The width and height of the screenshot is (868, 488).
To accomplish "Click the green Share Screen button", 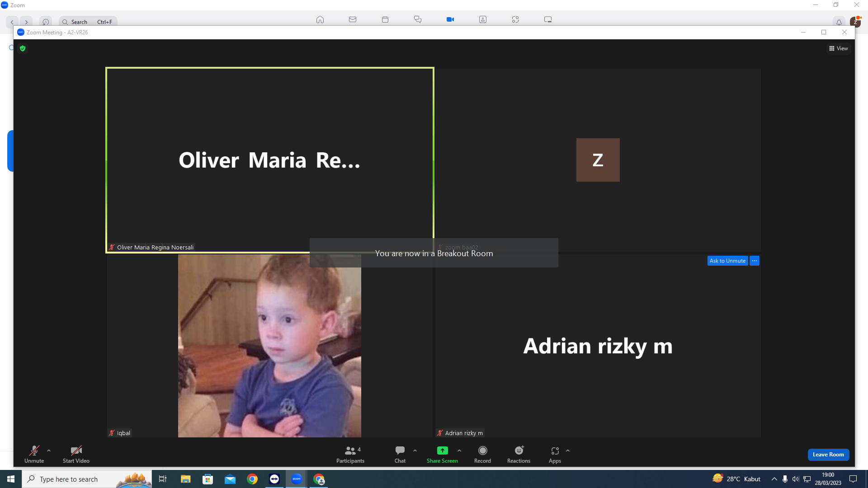I will point(442,454).
